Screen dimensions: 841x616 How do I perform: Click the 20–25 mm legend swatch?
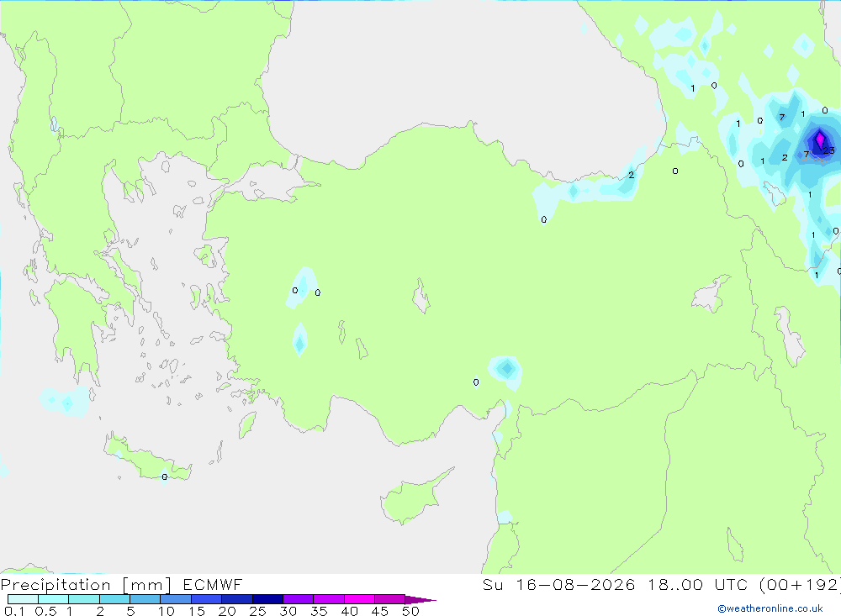(x=237, y=599)
